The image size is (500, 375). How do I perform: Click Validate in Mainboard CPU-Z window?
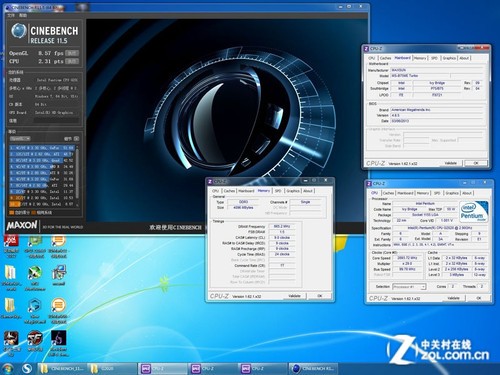450,163
